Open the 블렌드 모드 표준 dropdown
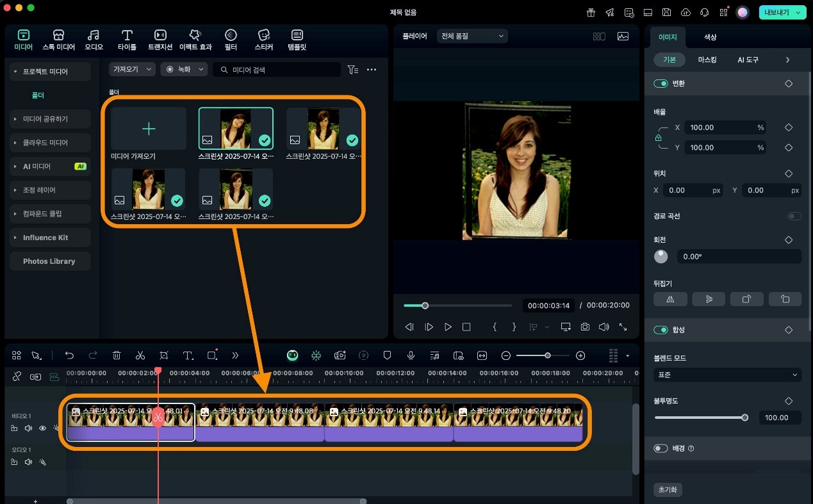Image resolution: width=813 pixels, height=504 pixels. tap(727, 375)
